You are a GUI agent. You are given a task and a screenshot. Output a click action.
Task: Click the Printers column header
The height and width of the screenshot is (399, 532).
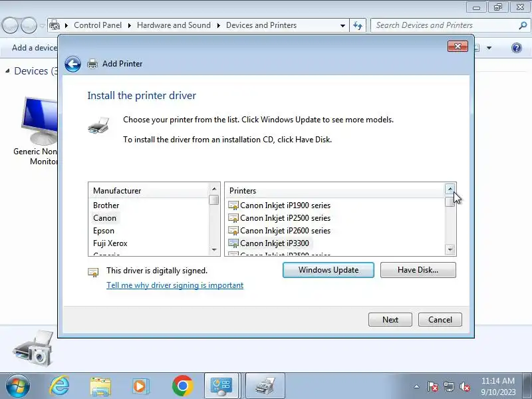(335, 191)
